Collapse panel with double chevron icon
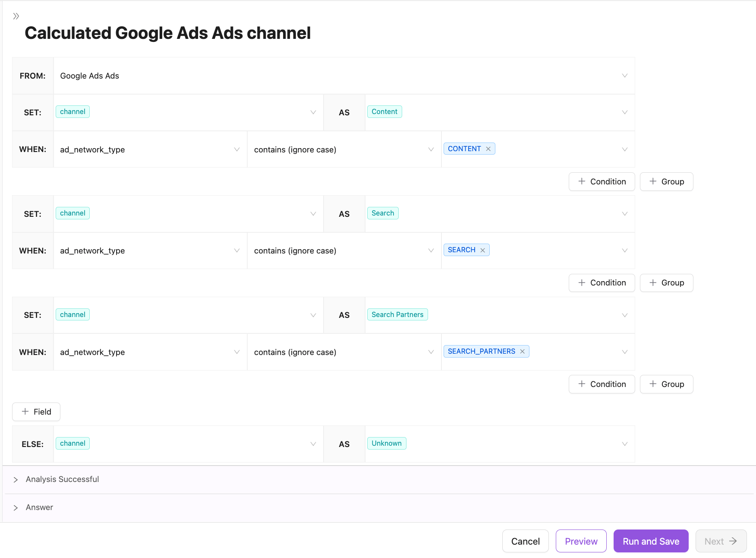The height and width of the screenshot is (558, 756). click(16, 16)
